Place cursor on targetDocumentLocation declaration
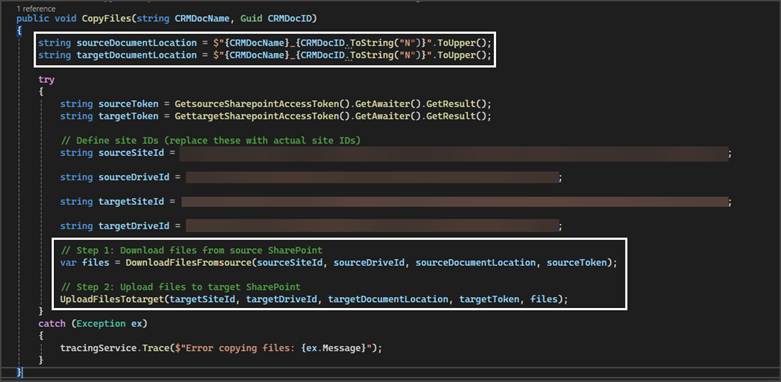The height and width of the screenshot is (382, 781). point(136,55)
